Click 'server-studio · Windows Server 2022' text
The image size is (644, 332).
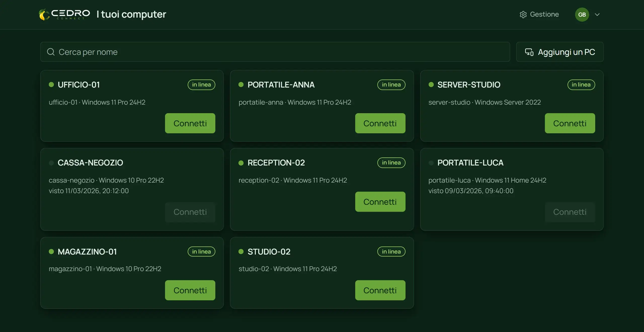[x=485, y=102]
